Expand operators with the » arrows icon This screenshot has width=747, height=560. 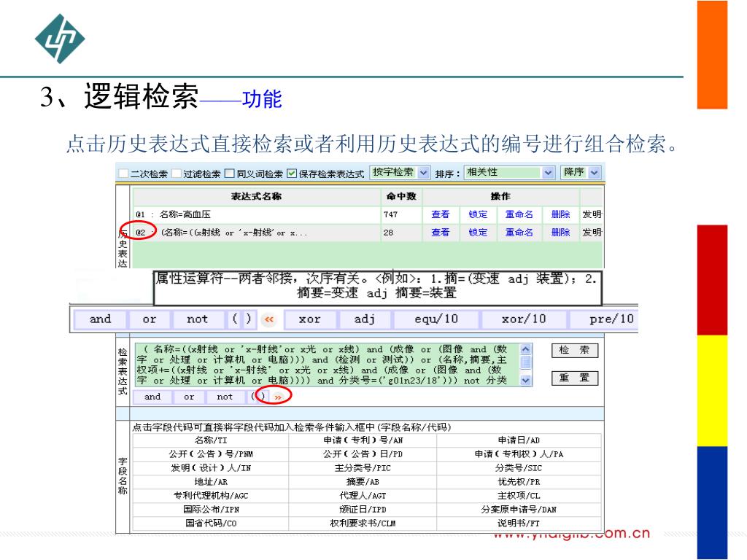click(278, 397)
